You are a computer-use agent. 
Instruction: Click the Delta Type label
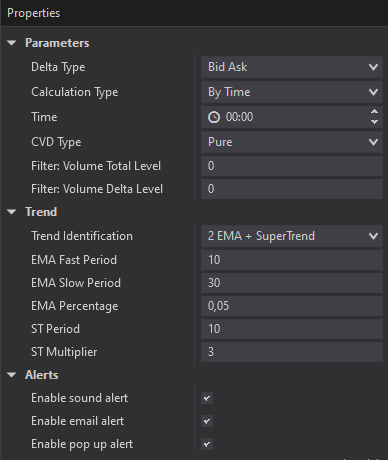coord(58,67)
